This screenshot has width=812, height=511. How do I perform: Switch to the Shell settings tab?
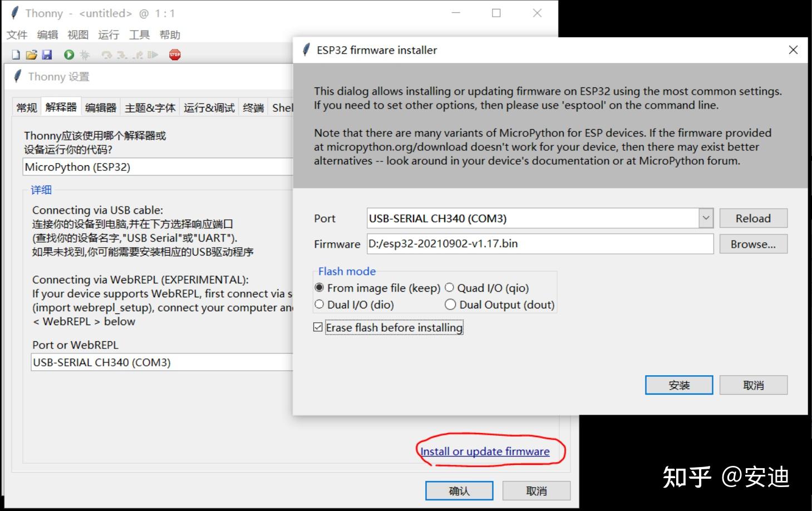tap(282, 107)
